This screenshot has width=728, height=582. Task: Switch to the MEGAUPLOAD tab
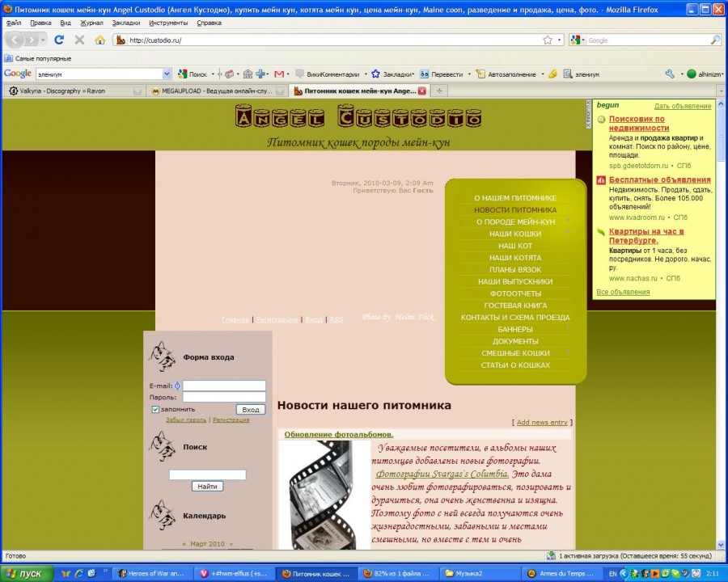tap(218, 91)
